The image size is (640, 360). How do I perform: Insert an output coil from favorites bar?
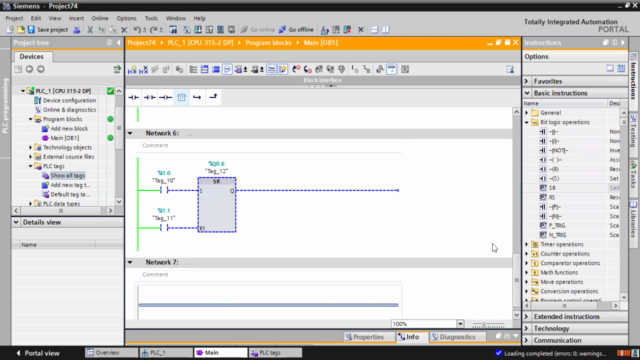(x=165, y=98)
